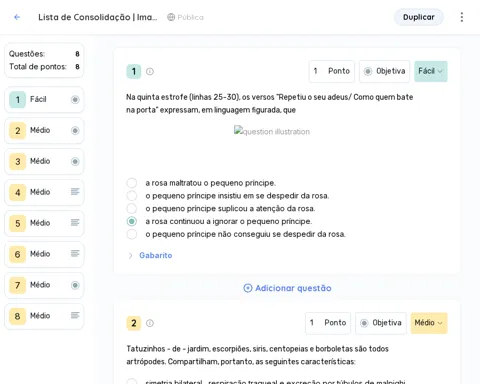Click the globe Pública visibility icon
The image size is (480, 384).
coord(171,17)
